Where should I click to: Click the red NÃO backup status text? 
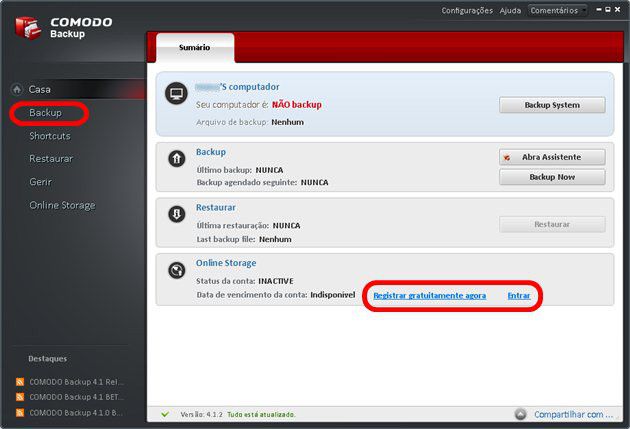coord(297,105)
